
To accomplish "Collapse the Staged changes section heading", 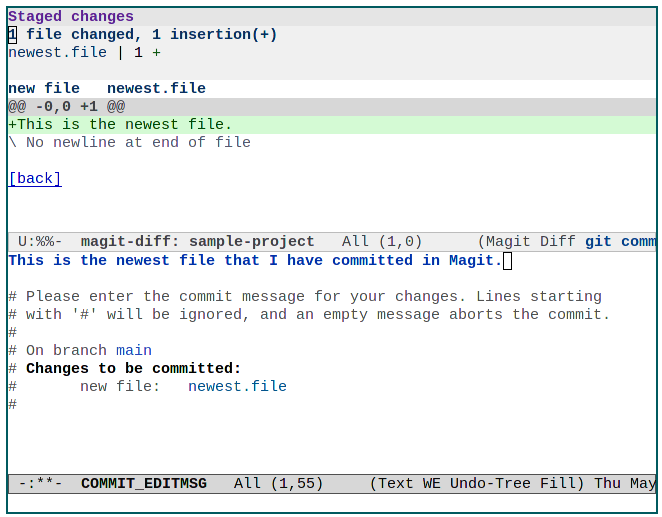I will 71,17.
